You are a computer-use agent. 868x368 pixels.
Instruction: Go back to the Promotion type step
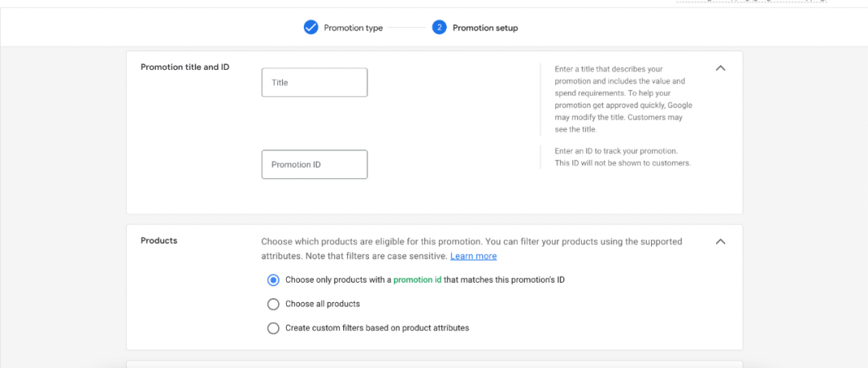353,28
